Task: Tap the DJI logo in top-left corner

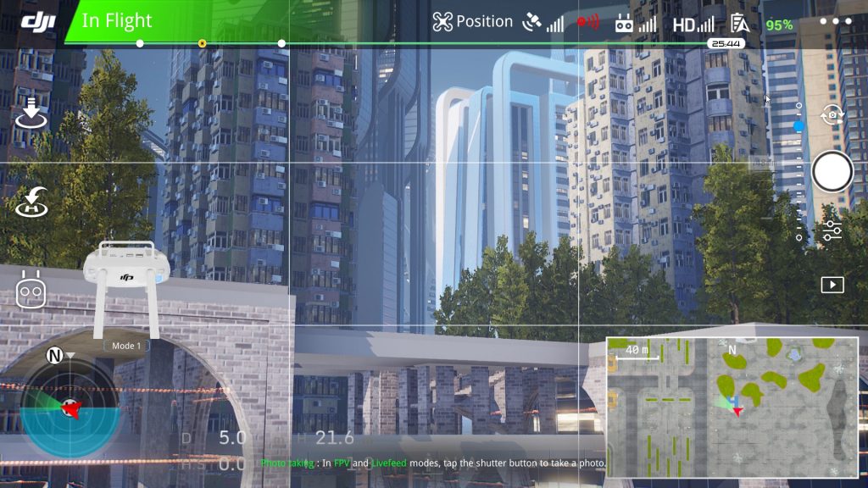Action: [35, 21]
